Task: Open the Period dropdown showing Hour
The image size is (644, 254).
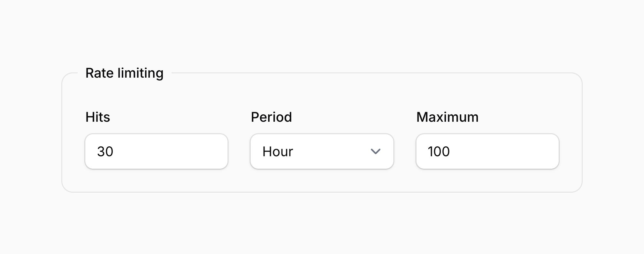Action: [x=322, y=151]
